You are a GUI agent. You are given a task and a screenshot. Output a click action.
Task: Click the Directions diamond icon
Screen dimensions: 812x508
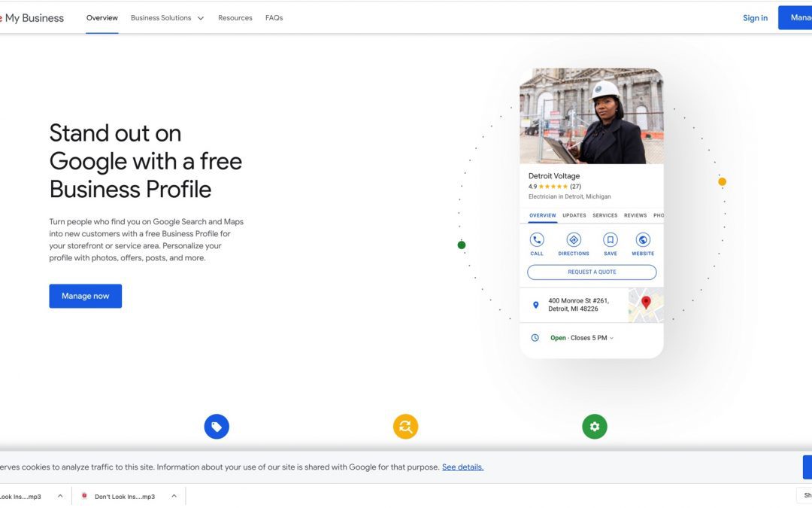click(573, 239)
